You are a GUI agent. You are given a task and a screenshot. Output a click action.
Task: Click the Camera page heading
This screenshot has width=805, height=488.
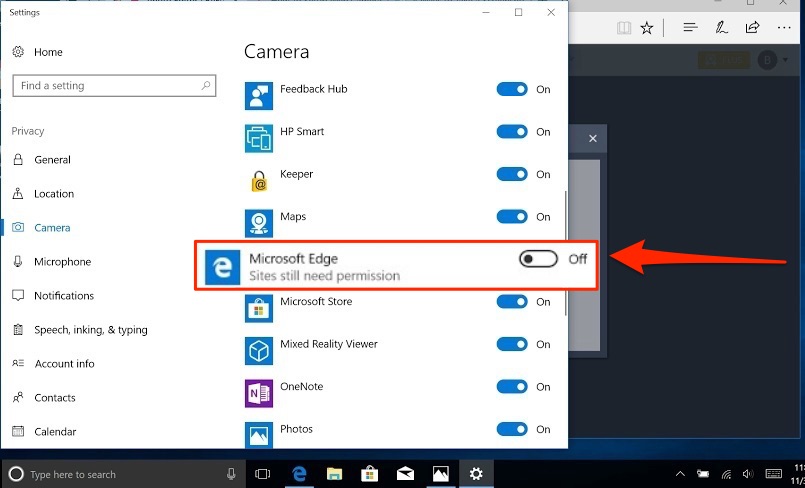click(x=276, y=51)
